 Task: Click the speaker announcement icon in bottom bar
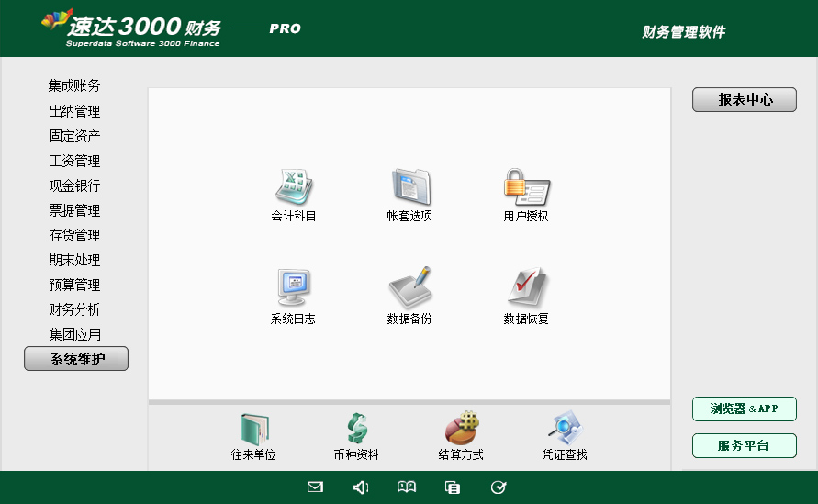(361, 487)
